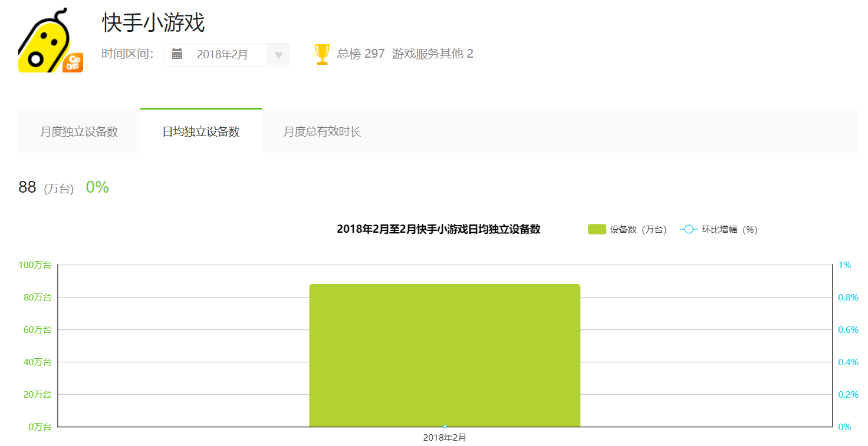
Task: Click the 1% right axis label
Action: point(845,265)
